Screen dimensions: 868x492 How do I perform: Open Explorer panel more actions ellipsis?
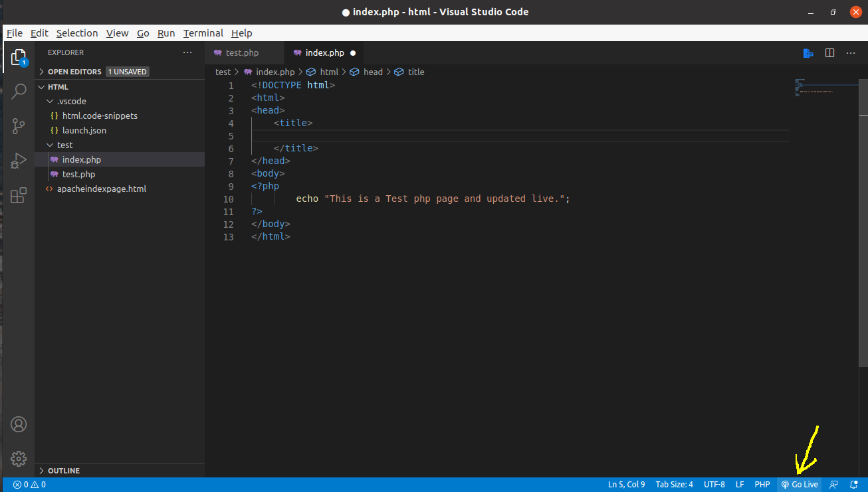click(187, 52)
